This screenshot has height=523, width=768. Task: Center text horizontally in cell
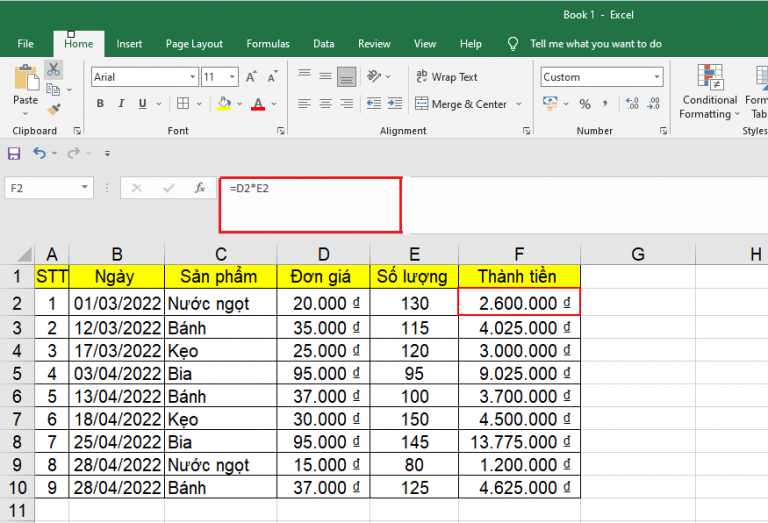pyautogui.click(x=325, y=103)
